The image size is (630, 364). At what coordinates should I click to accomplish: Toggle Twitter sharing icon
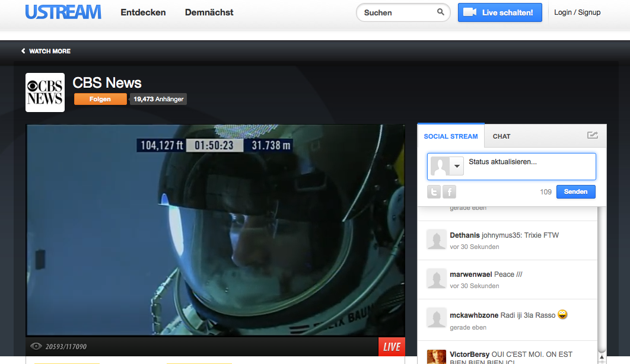[434, 192]
